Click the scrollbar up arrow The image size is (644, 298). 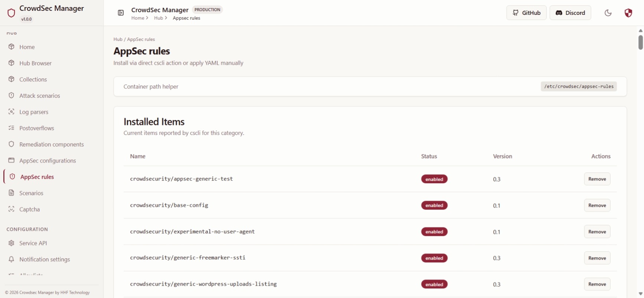point(640,30)
